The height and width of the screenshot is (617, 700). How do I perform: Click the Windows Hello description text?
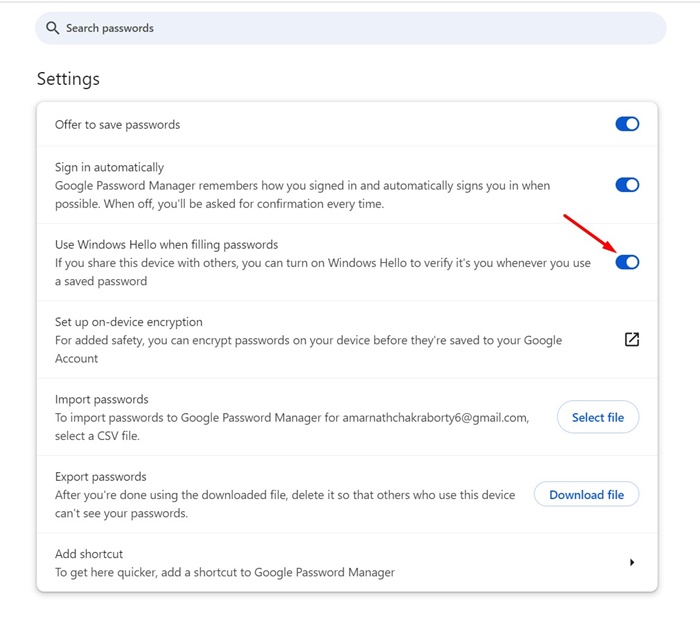(x=322, y=272)
